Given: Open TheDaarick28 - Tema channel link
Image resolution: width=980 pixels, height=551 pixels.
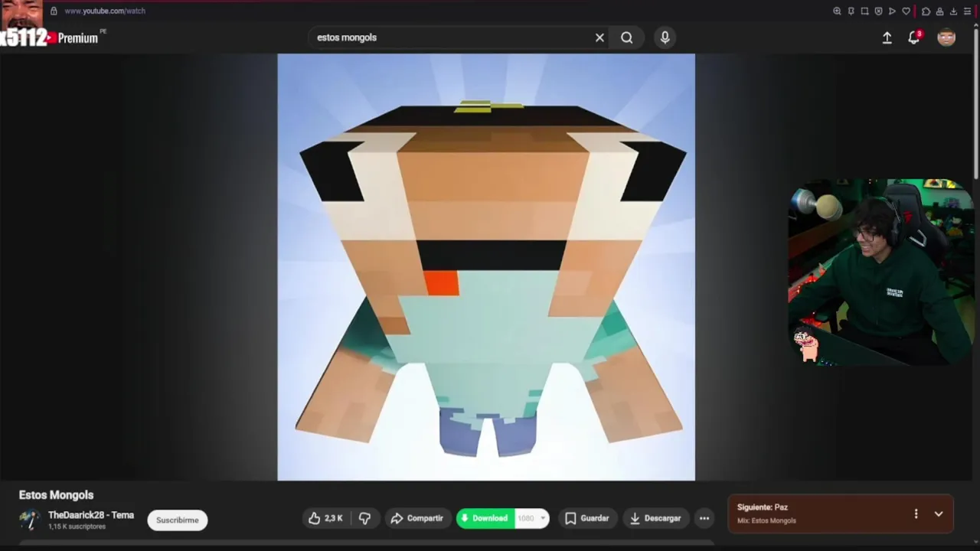Looking at the screenshot, I should (91, 515).
